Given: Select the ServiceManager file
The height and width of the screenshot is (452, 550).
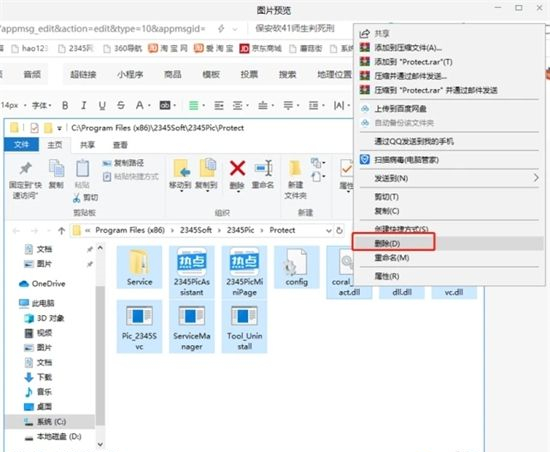Looking at the screenshot, I should [x=192, y=326].
